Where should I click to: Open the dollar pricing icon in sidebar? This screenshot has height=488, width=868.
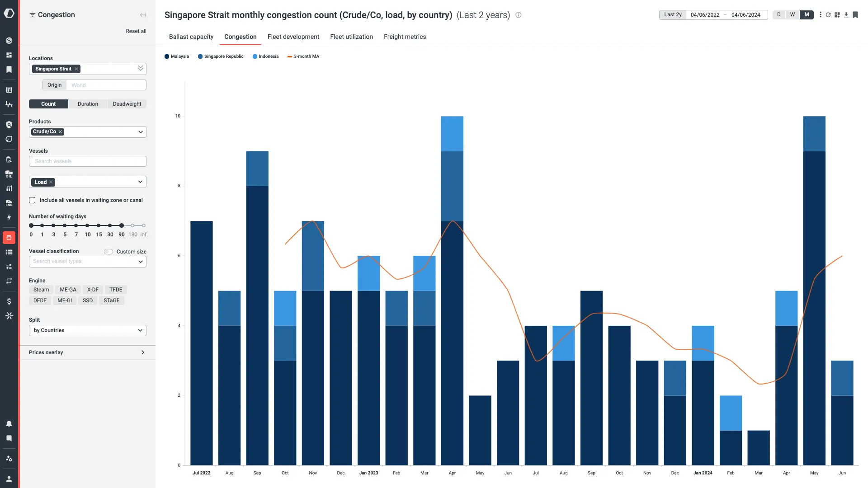pyautogui.click(x=9, y=301)
